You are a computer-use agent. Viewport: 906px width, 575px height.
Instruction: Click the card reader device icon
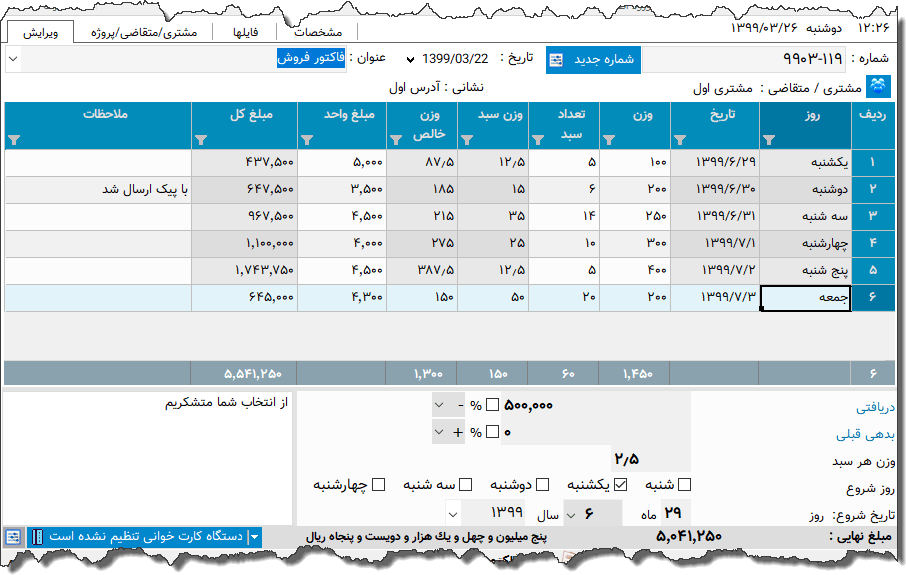click(x=38, y=537)
